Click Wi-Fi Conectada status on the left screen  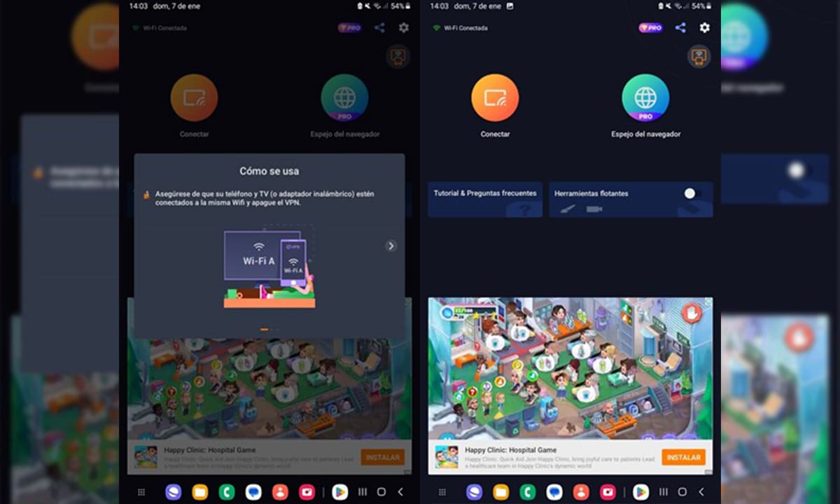159,28
